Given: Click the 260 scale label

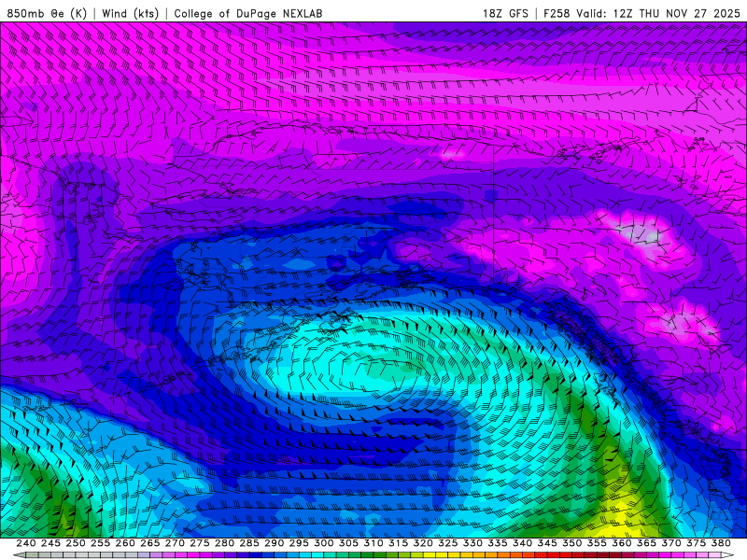Looking at the screenshot, I should (125, 543).
